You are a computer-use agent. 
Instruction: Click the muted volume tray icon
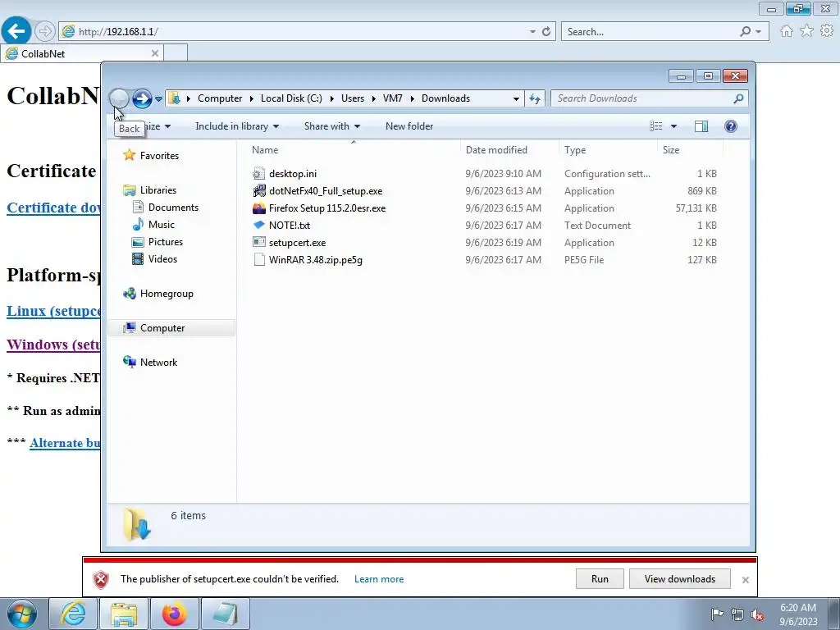tap(757, 614)
